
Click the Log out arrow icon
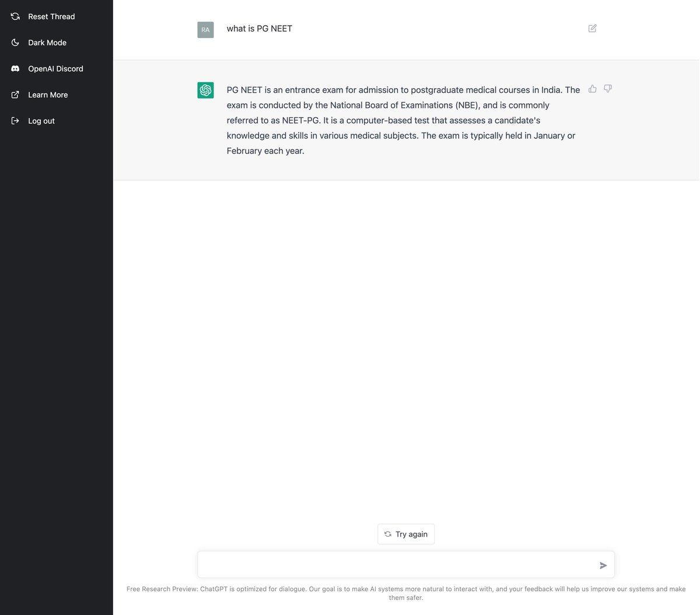[x=15, y=121]
